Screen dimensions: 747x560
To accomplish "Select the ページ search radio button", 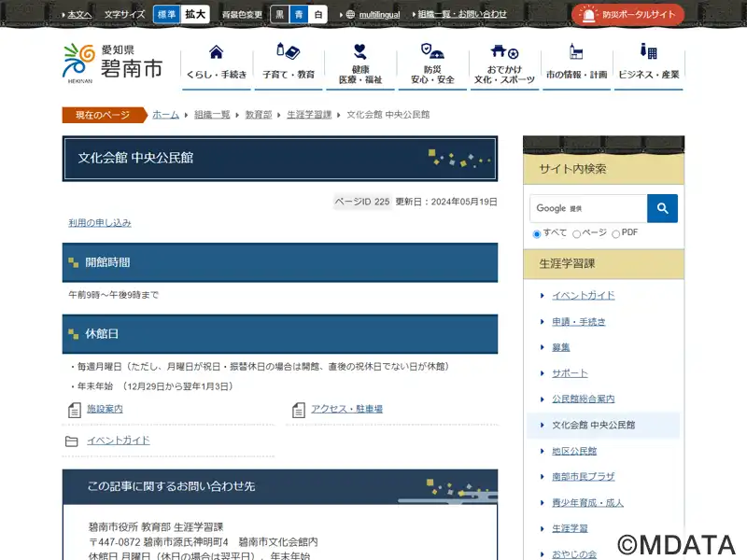I will pyautogui.click(x=577, y=233).
